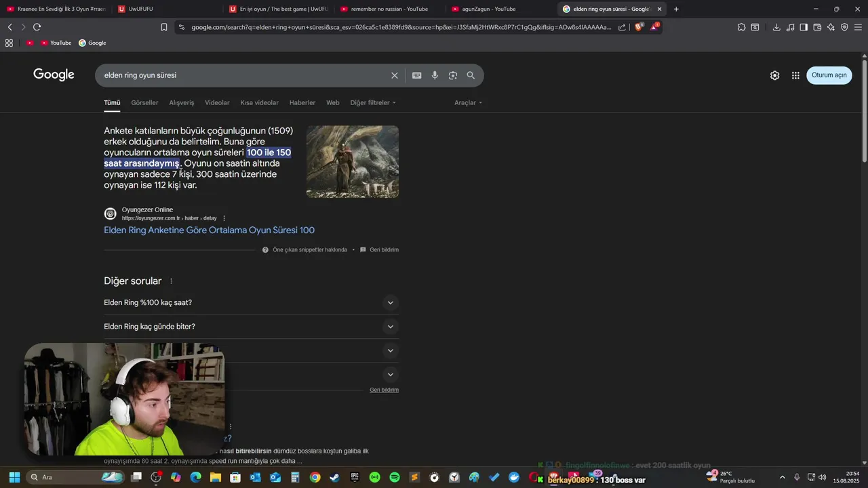Screen dimensions: 868x488
Task: Open the browser extensions puzzle icon
Action: (741, 27)
